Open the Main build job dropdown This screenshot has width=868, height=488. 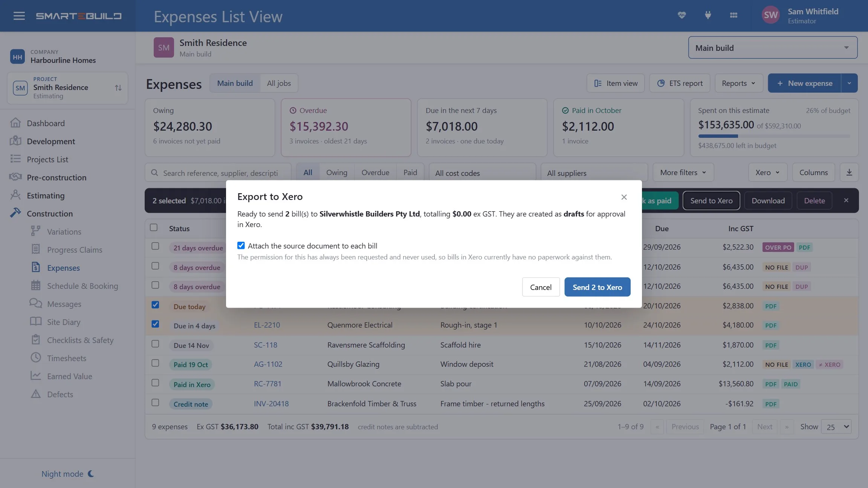773,48
